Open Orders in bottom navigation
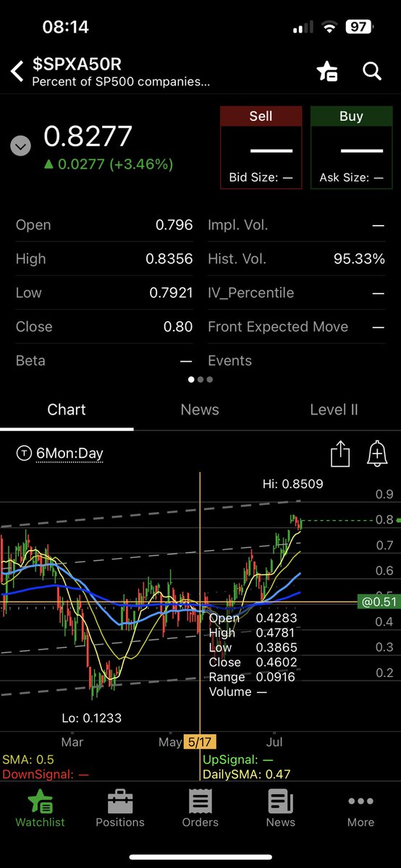This screenshot has height=868, width=401. coord(200,809)
